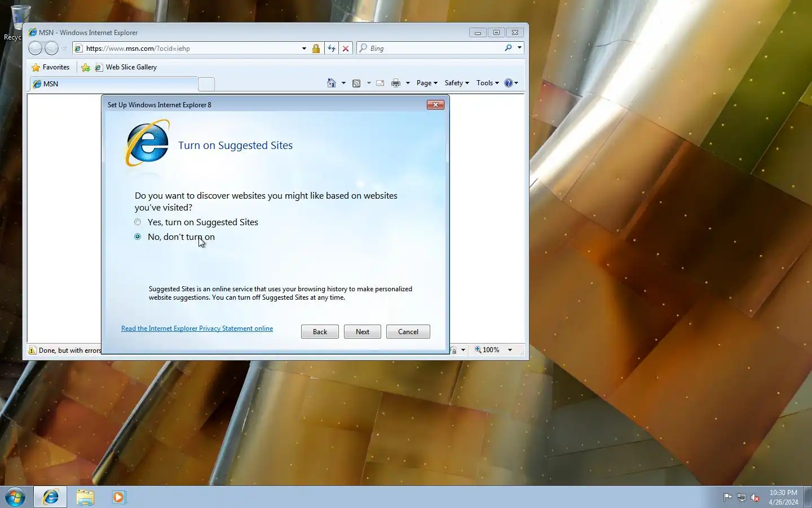Click the RSS feeds icon
Screen dimensions: 812x508
pyautogui.click(x=356, y=83)
